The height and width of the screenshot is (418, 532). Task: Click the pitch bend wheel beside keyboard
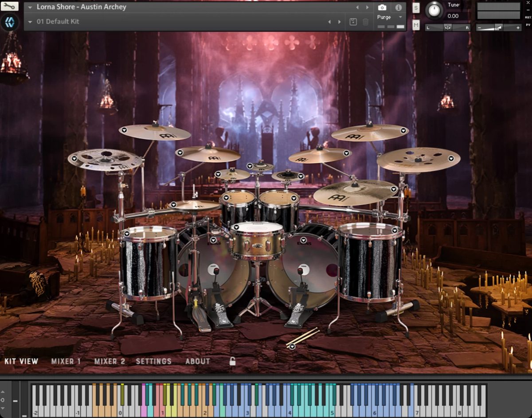pos(16,400)
